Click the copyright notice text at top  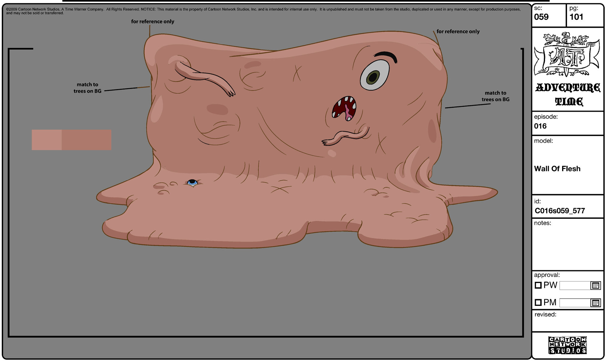coord(263,11)
